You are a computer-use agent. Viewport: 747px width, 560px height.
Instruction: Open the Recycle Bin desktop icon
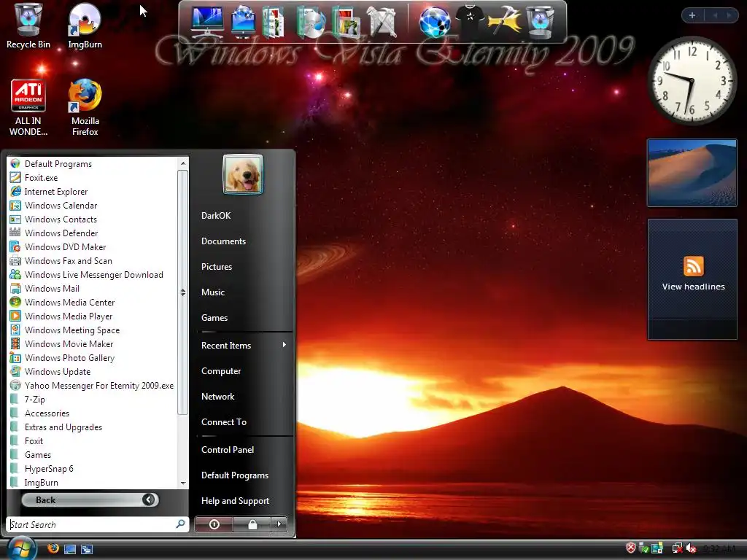[28, 26]
